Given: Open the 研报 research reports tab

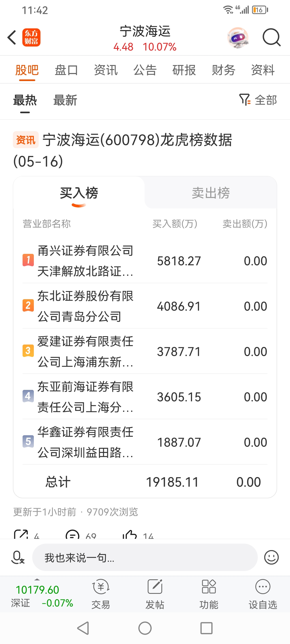Looking at the screenshot, I should [184, 70].
